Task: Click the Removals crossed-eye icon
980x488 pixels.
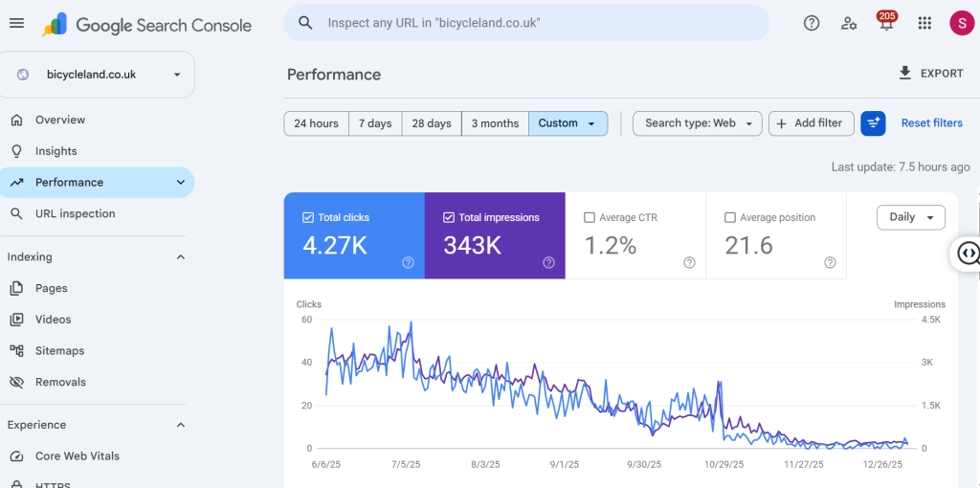Action: [x=17, y=382]
